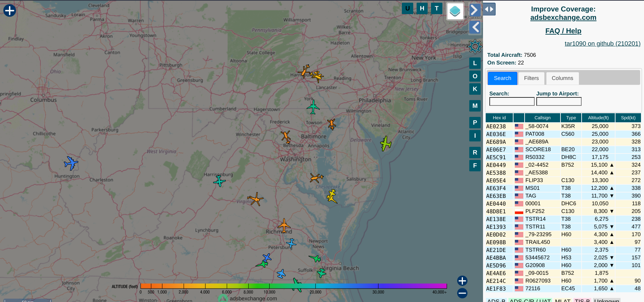Open the FAQ / Help link
The width and height of the screenshot is (644, 302).
563,31
